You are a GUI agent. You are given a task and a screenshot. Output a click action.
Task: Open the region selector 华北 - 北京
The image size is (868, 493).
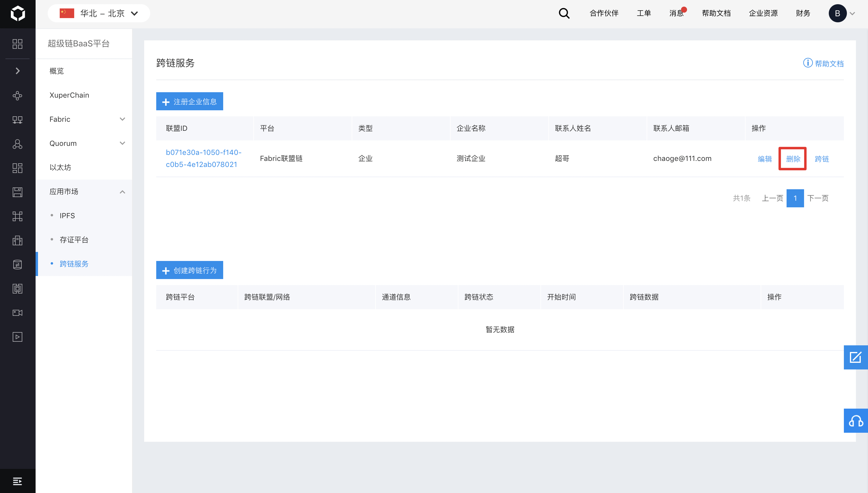(x=99, y=14)
